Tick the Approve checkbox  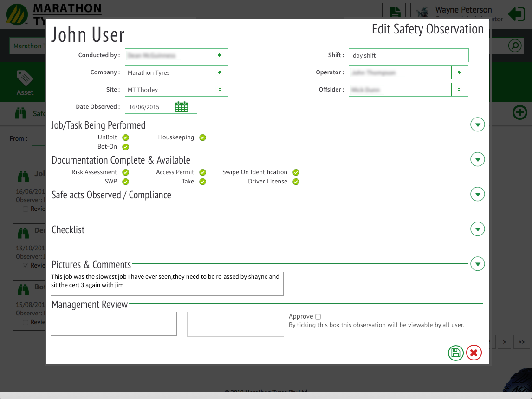(318, 317)
